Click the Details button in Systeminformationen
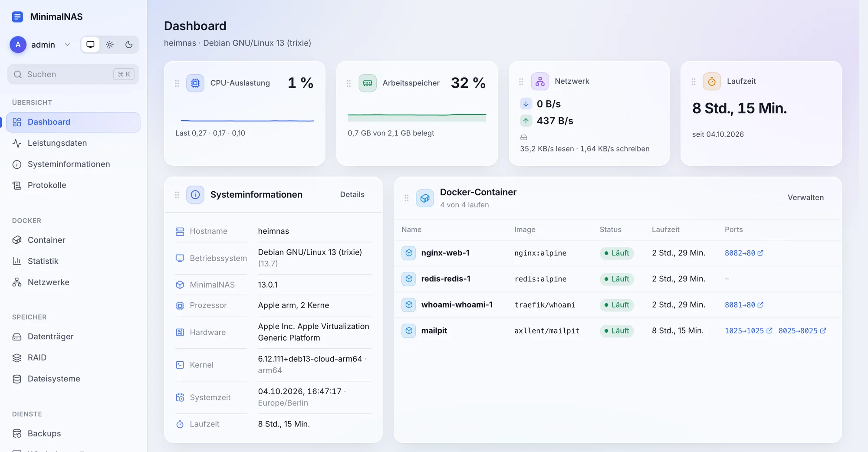This screenshot has height=452, width=868. [352, 195]
